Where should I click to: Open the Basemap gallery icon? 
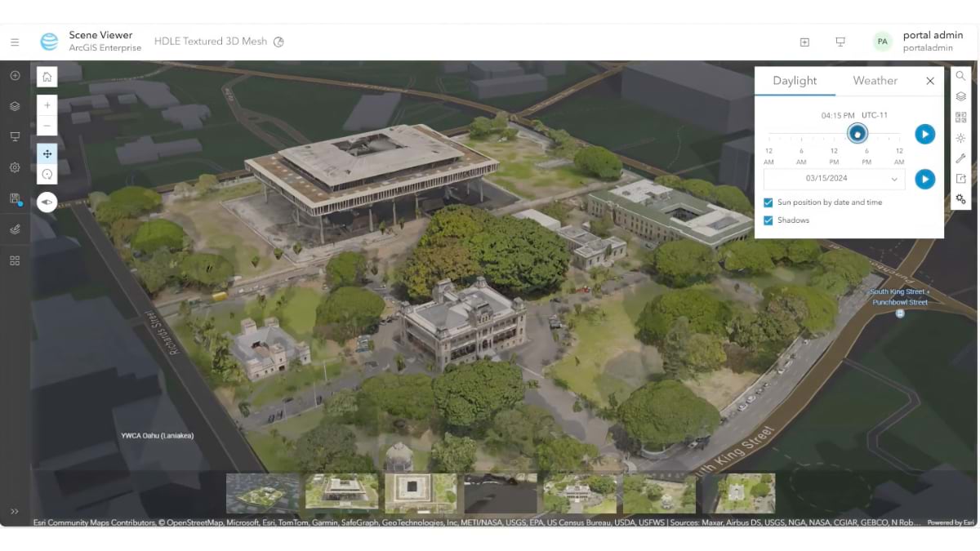pyautogui.click(x=960, y=117)
